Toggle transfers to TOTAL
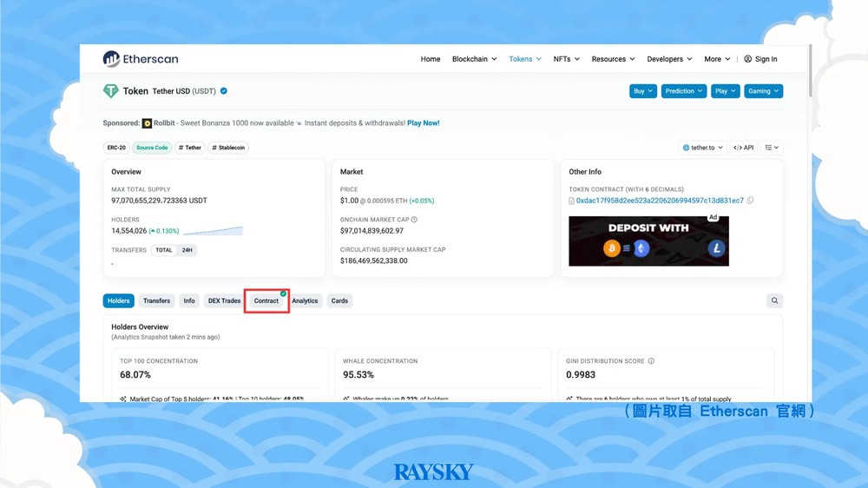The width and height of the screenshot is (868, 488). click(164, 250)
